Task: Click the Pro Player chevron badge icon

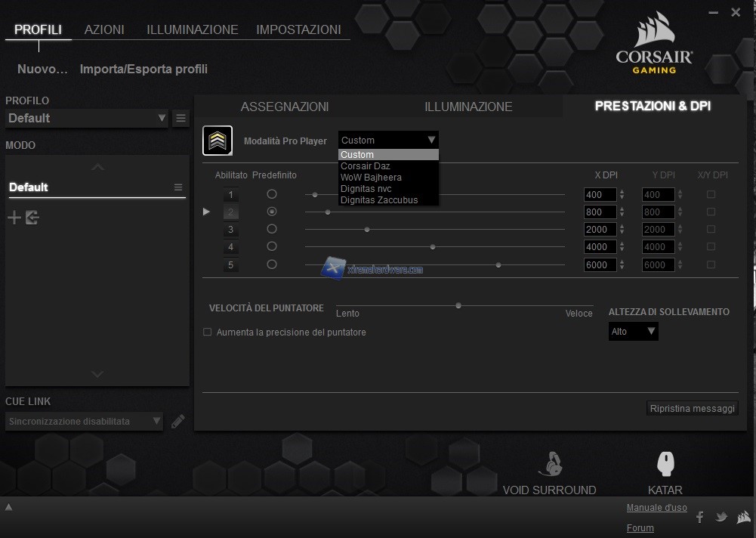Action: (218, 141)
